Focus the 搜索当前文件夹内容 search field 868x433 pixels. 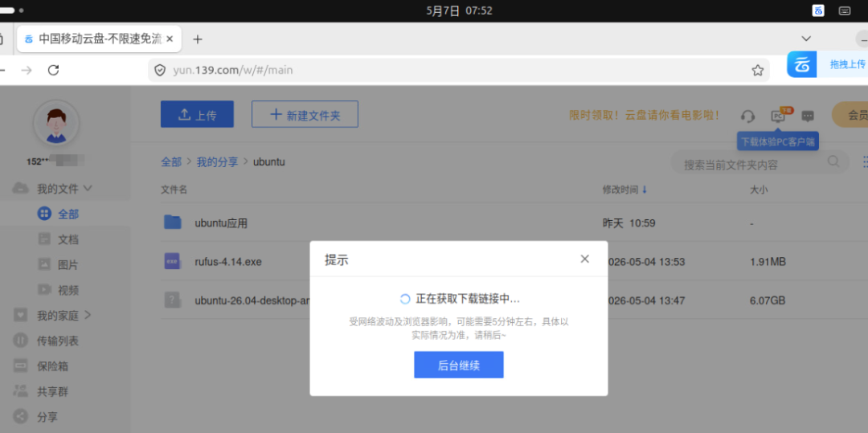[x=760, y=162]
